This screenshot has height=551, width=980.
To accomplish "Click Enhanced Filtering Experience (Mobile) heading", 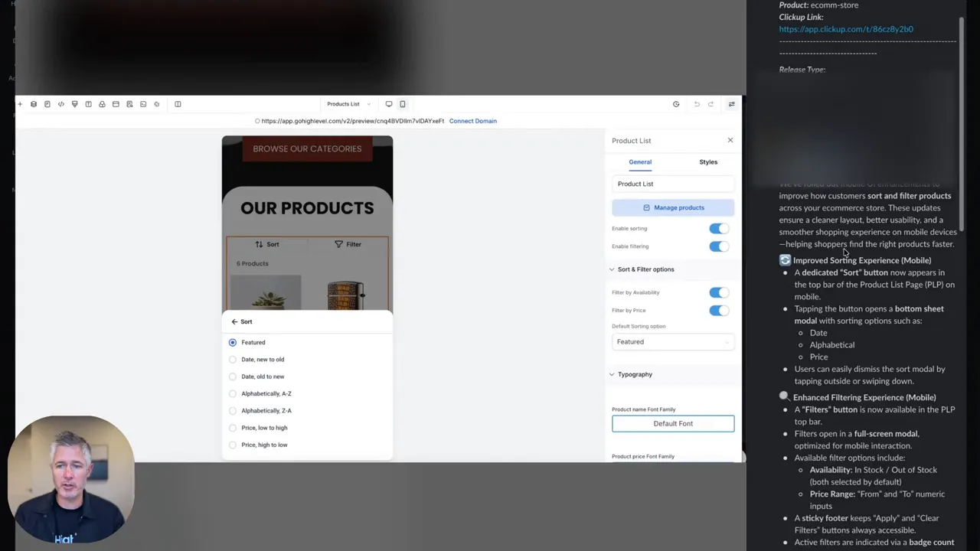I will tap(864, 397).
